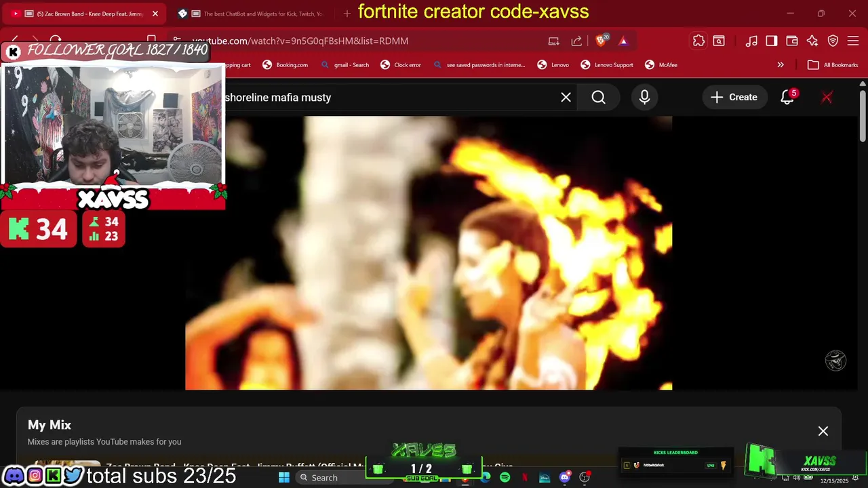Start voice search with microphone
The image size is (868, 488).
click(644, 97)
